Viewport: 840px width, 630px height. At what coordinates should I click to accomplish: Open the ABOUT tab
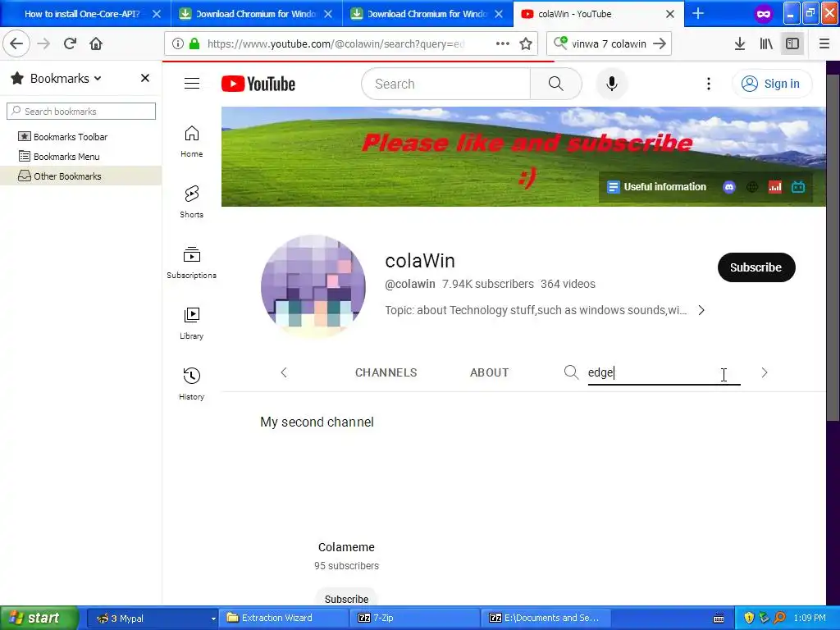click(489, 372)
